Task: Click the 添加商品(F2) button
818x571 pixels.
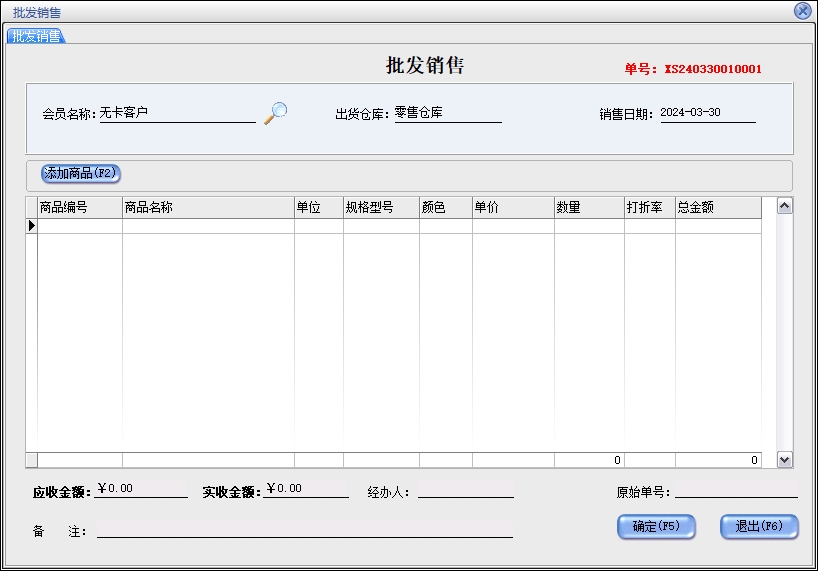Action: point(81,174)
